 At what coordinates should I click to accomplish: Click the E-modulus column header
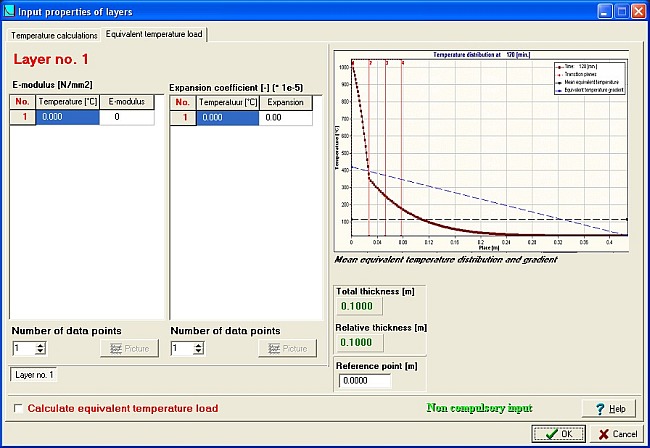click(127, 102)
